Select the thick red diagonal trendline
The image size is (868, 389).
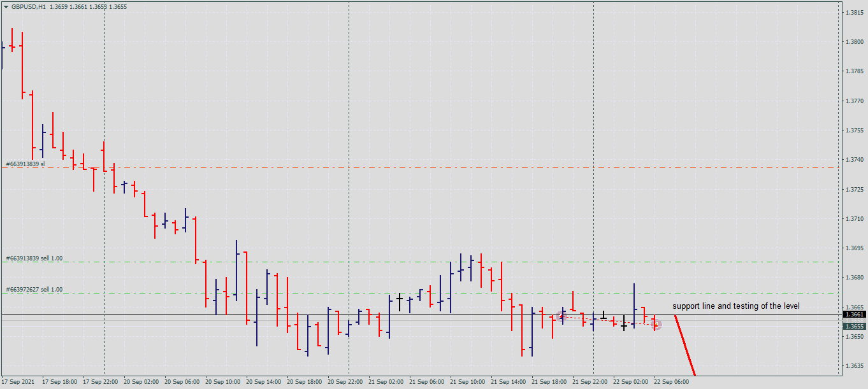tap(685, 346)
